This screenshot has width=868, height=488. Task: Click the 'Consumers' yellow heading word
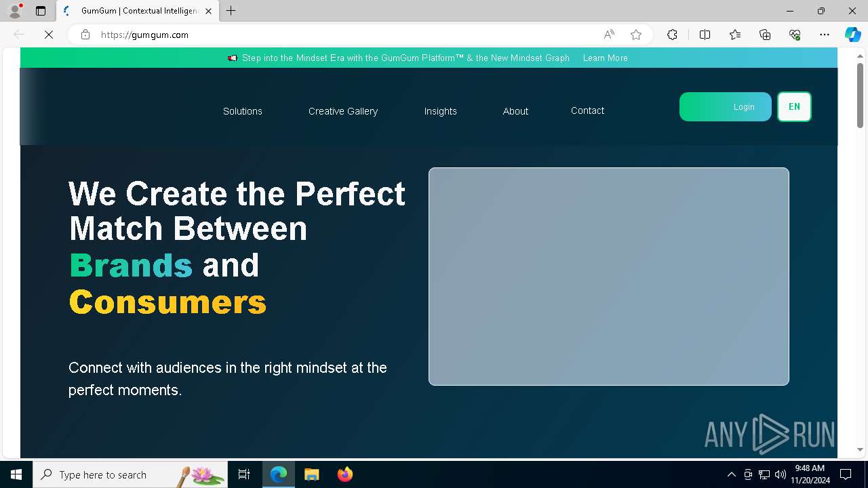point(167,302)
